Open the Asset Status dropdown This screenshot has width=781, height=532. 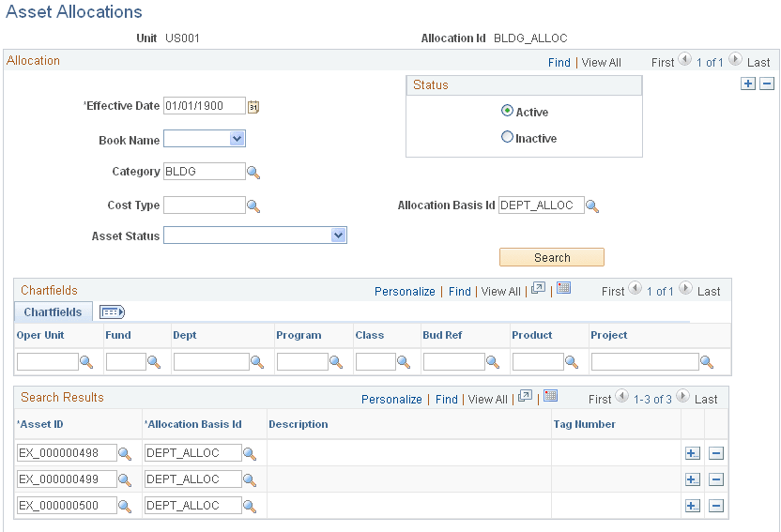pyautogui.click(x=338, y=235)
